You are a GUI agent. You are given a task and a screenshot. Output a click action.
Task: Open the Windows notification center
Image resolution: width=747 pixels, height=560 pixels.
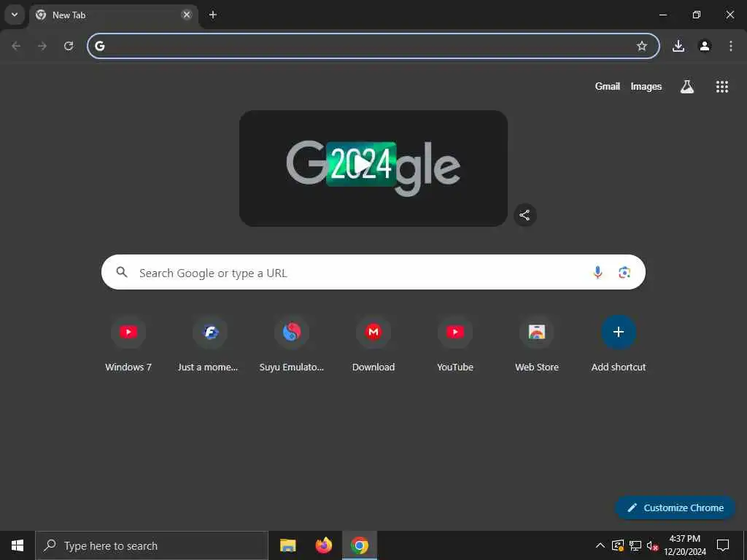pos(723,545)
